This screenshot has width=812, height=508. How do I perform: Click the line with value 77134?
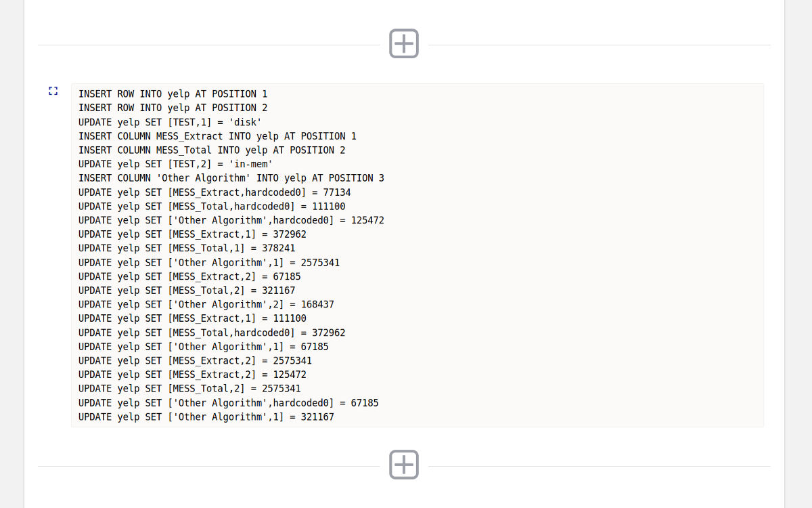pos(215,192)
